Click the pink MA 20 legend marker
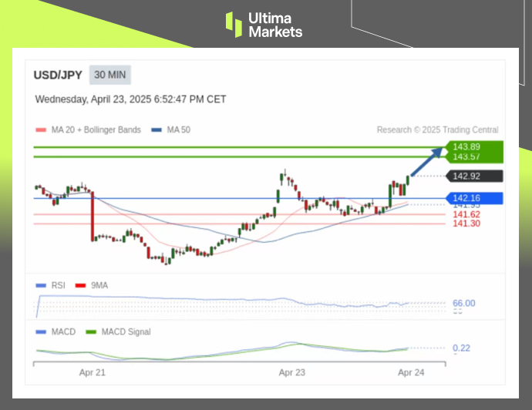Viewport: 532px width, 410px height. (41, 130)
